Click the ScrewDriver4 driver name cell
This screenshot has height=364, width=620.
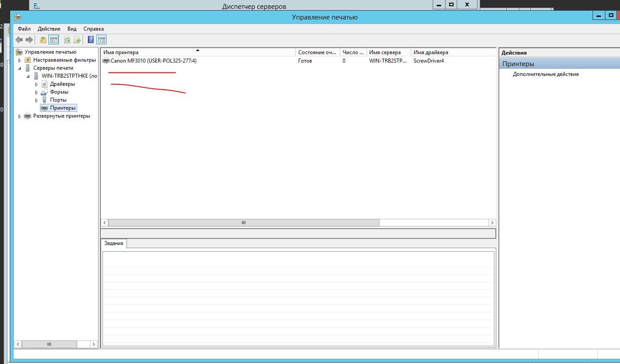coord(428,61)
